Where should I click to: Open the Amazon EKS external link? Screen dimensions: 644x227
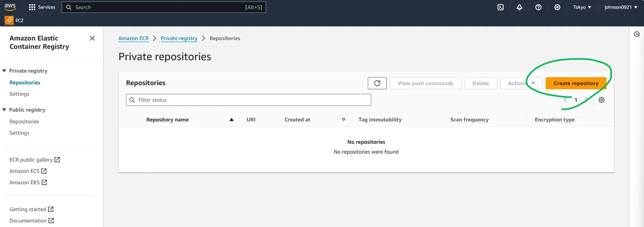[x=28, y=182]
